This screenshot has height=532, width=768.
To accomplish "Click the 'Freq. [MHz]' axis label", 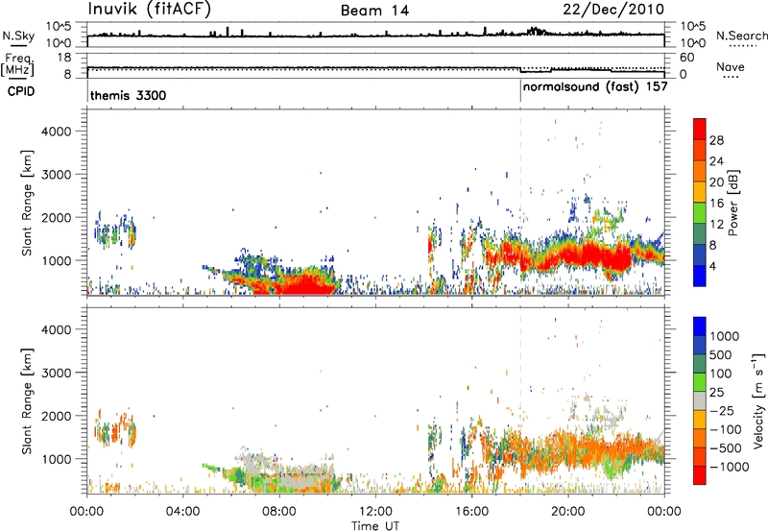I will tap(18, 64).
